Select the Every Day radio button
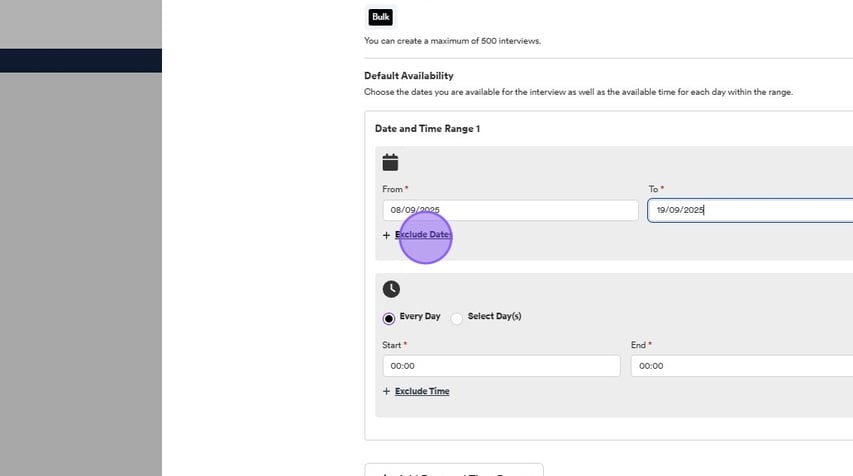The height and width of the screenshot is (476, 853). click(x=389, y=318)
